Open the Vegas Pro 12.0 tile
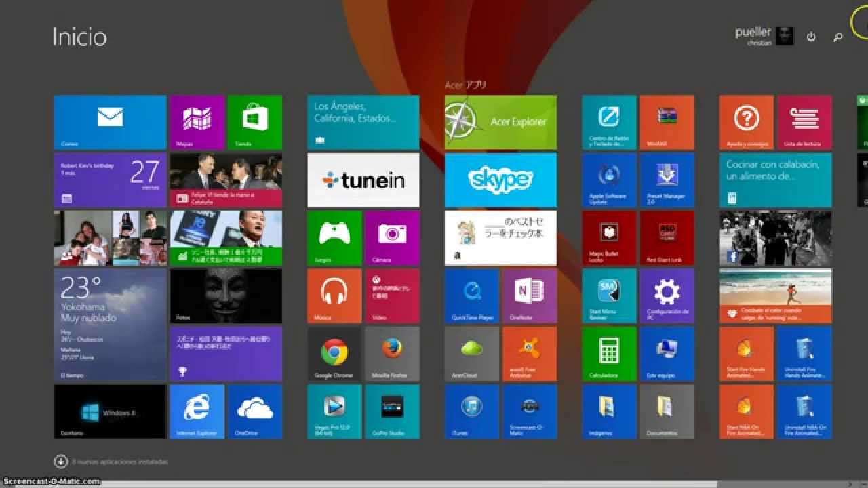Viewport: 868px width, 488px height. (x=334, y=411)
